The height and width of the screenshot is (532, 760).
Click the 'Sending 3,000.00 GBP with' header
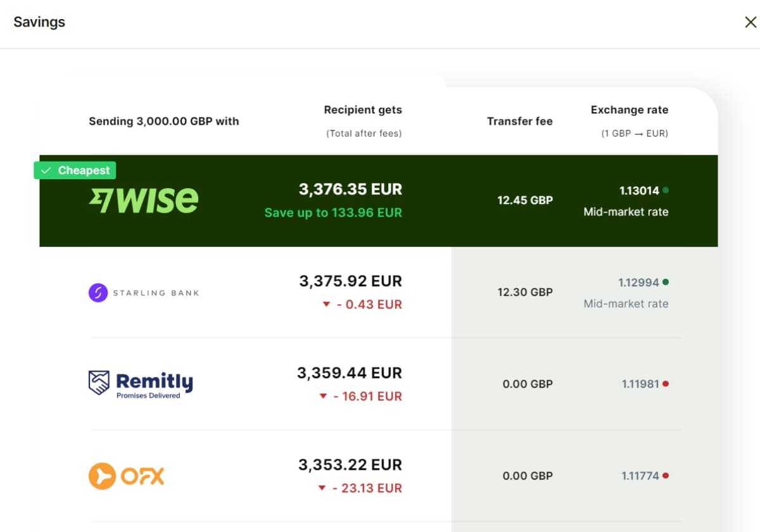point(164,121)
